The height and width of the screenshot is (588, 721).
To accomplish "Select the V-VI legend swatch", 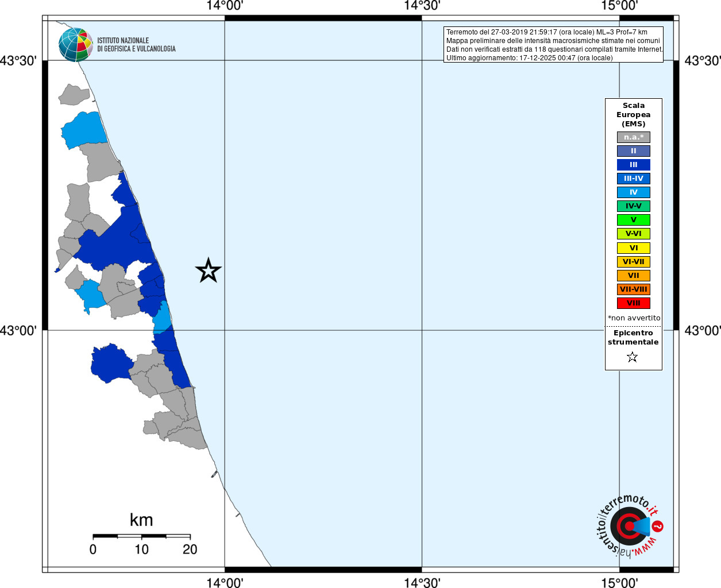I will 634,234.
